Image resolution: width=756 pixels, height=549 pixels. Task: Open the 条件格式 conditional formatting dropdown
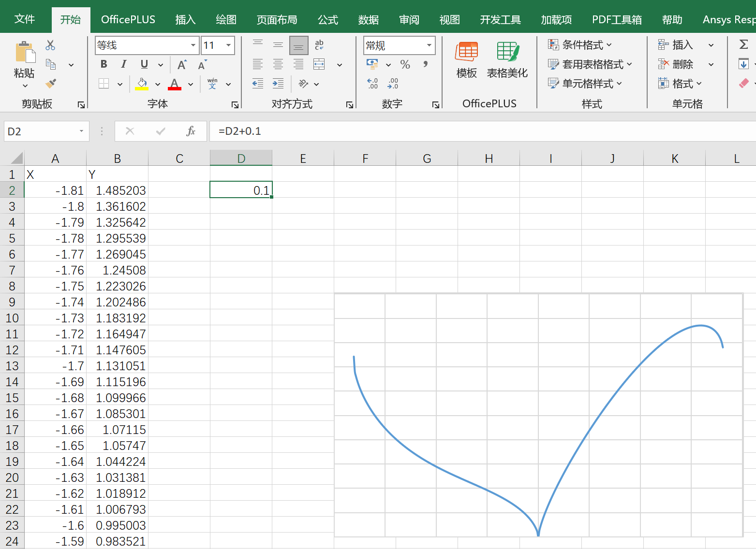pos(579,45)
